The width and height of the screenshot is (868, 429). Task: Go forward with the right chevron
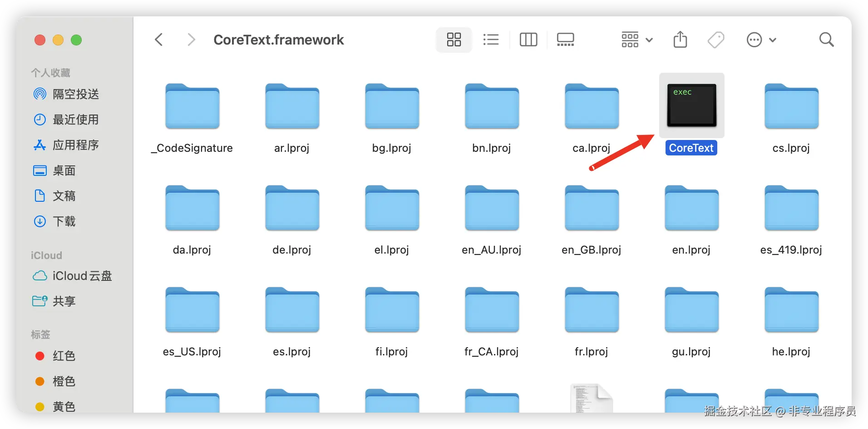(191, 40)
